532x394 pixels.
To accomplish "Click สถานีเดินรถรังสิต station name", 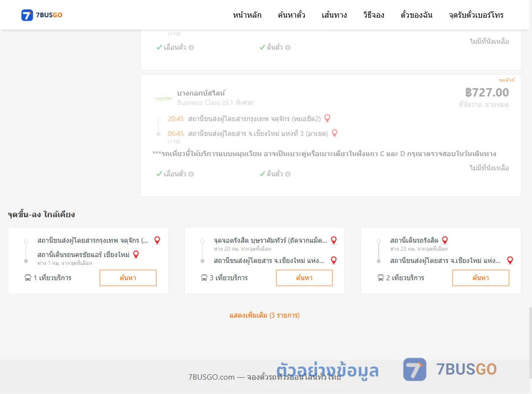I will tap(414, 240).
